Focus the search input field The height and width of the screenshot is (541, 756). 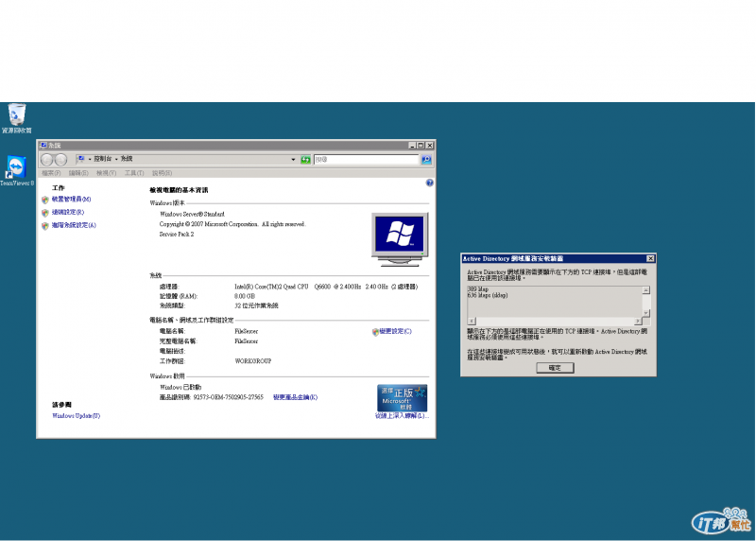(x=367, y=160)
